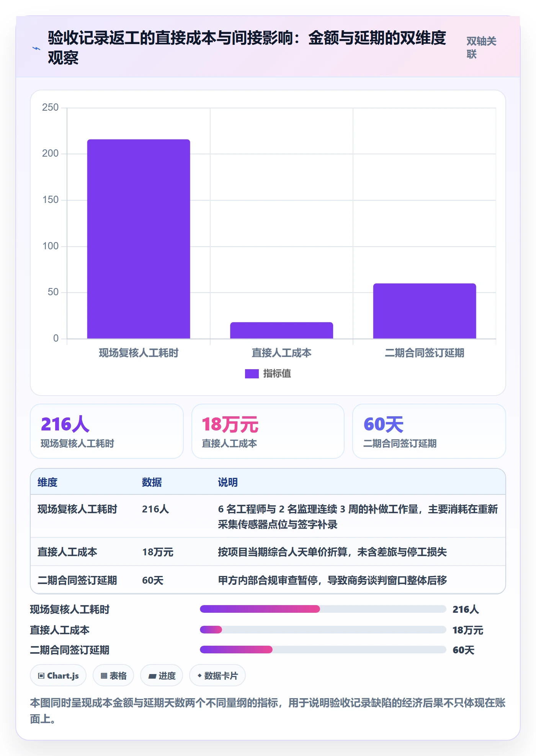Viewport: 536px width, 756px height.
Task: Open the 216人 data card
Action: click(x=107, y=431)
